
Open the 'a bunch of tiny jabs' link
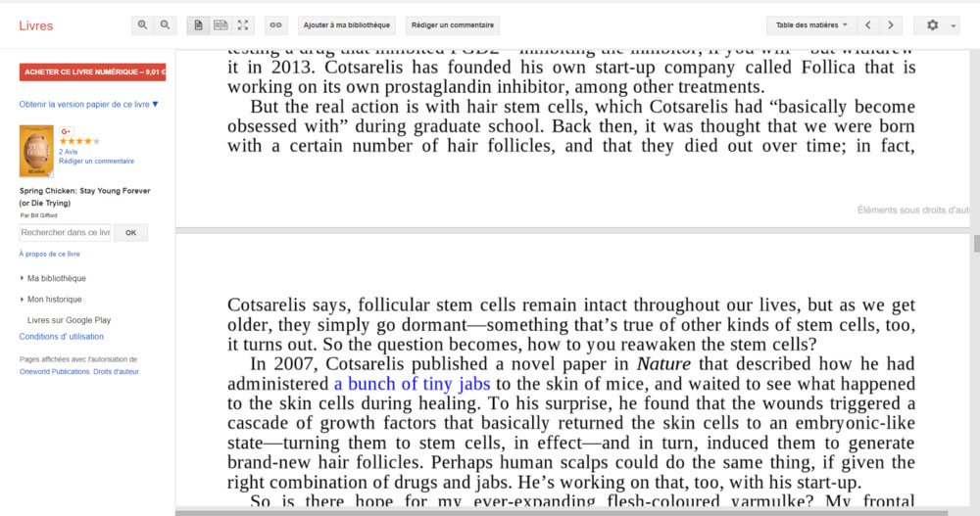412,384
